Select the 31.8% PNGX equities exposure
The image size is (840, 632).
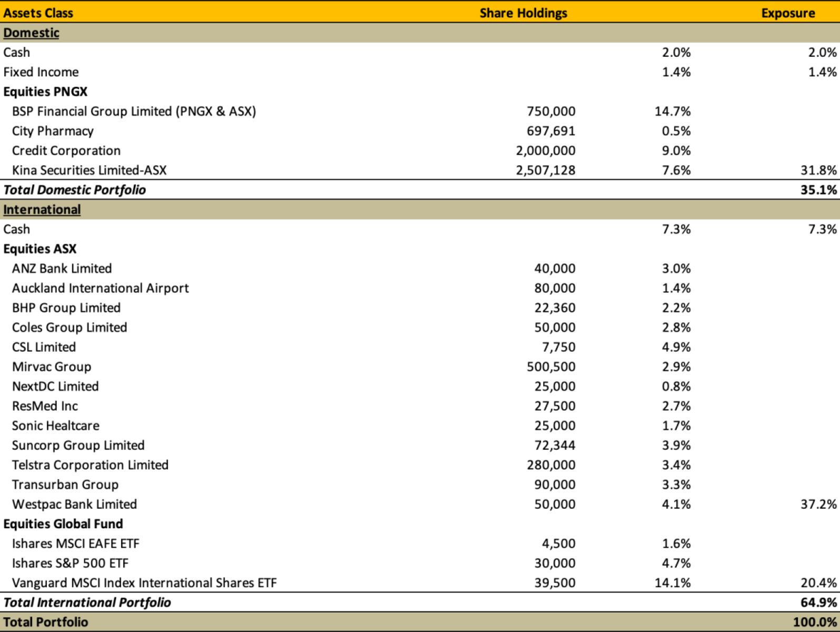point(819,170)
